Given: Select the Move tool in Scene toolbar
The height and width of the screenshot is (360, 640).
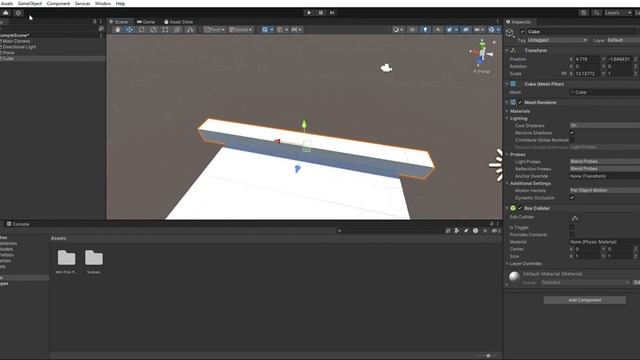Looking at the screenshot, I should 129,29.
